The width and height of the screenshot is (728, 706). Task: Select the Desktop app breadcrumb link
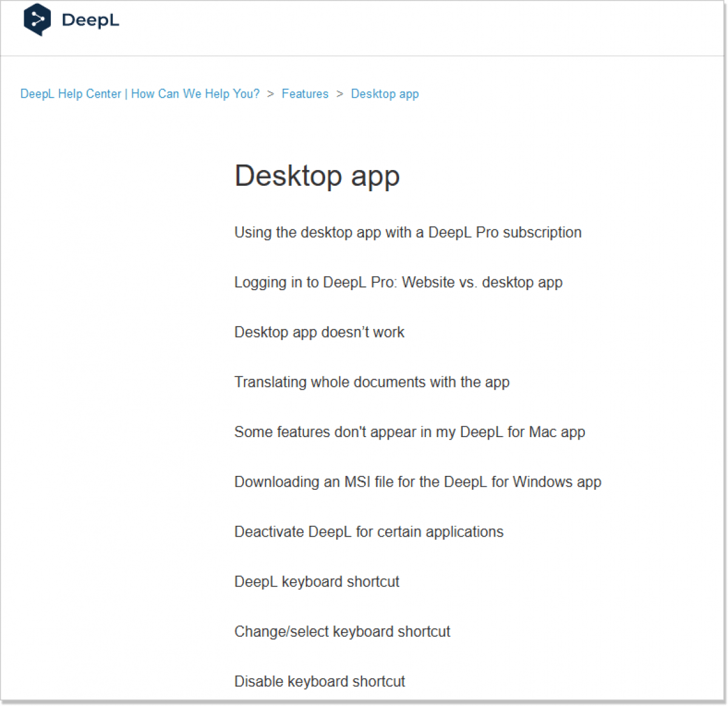pyautogui.click(x=385, y=94)
